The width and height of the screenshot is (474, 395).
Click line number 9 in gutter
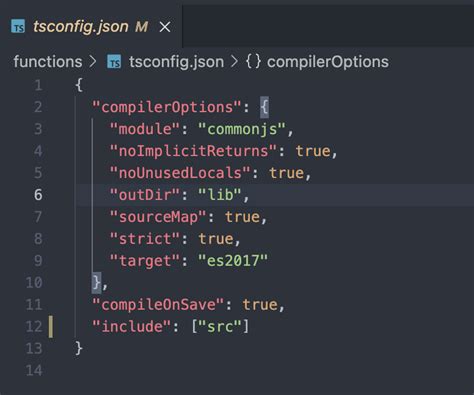pos(38,261)
